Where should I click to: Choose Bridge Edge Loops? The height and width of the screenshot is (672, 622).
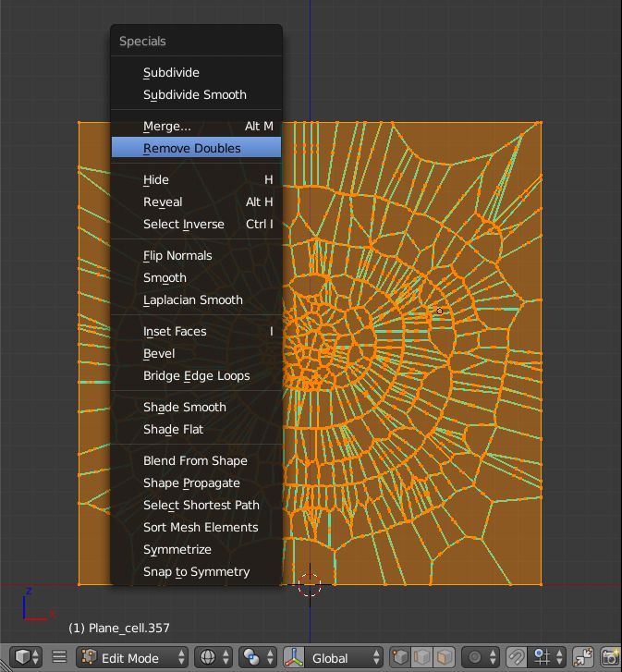pyautogui.click(x=196, y=376)
